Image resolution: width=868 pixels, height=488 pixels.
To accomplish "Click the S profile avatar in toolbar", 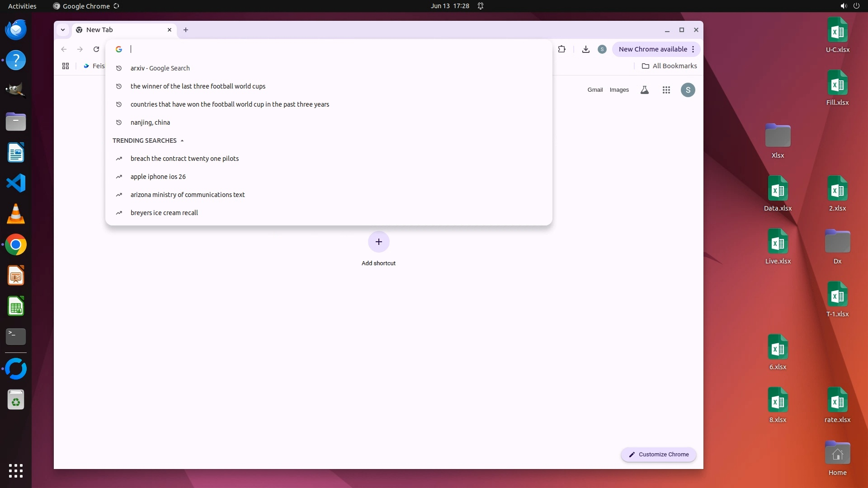I will [x=602, y=49].
